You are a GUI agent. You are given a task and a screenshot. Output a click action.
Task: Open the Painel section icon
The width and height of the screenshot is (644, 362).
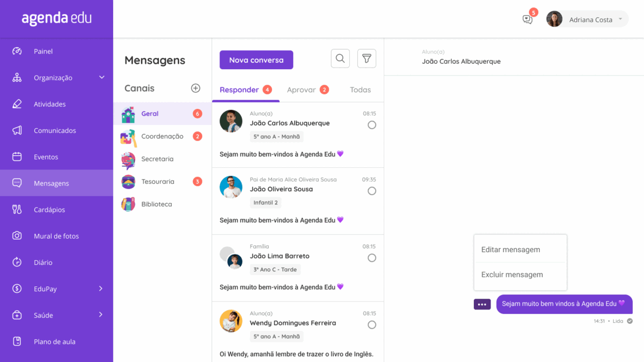17,51
